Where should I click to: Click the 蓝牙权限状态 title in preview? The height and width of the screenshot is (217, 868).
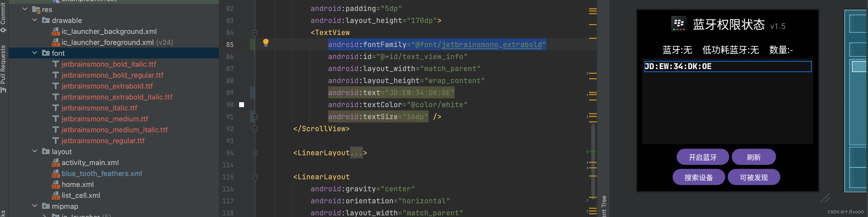click(729, 25)
